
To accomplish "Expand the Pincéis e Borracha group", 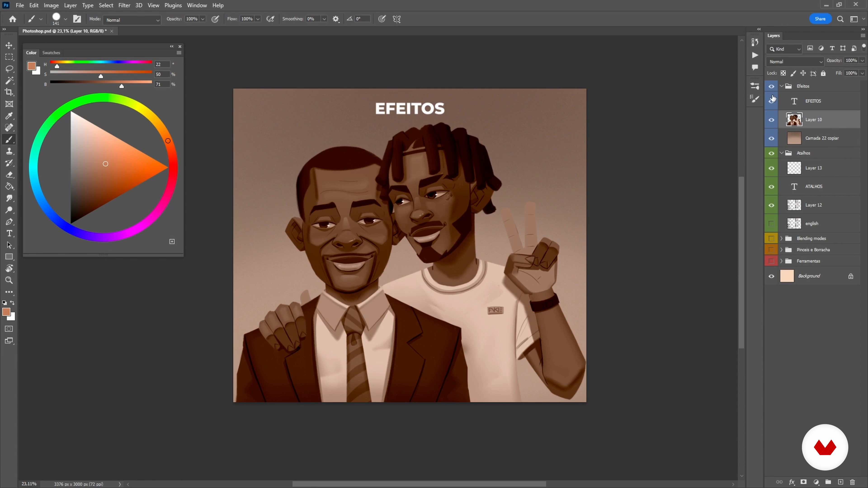I will [781, 250].
